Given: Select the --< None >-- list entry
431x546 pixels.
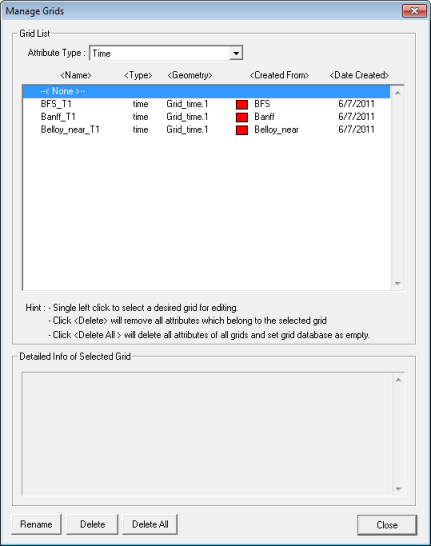Looking at the screenshot, I should [x=206, y=92].
